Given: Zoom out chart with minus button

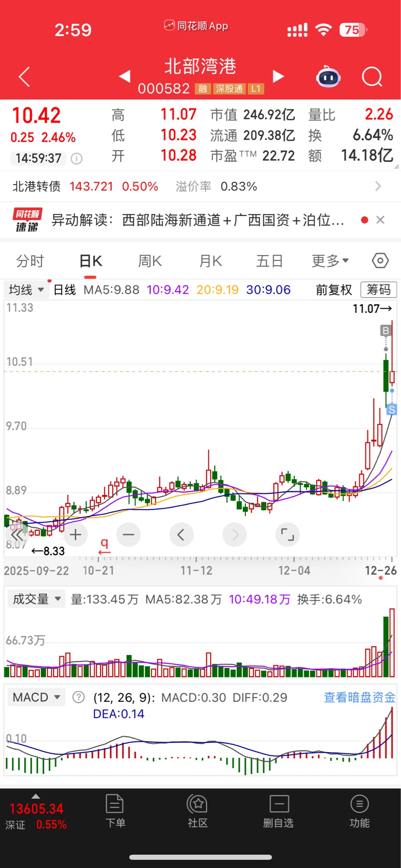Looking at the screenshot, I should pos(129,535).
